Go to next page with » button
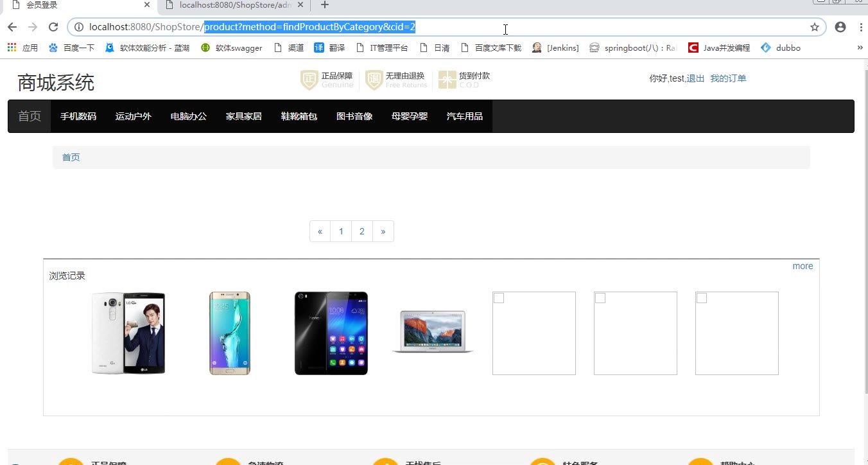Viewport: 868px width, 465px height. coord(383,231)
